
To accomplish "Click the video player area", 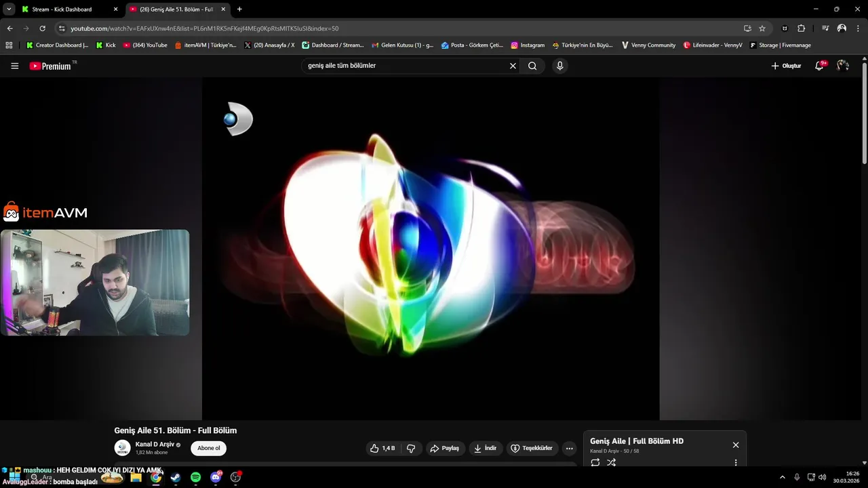I will coord(431,249).
